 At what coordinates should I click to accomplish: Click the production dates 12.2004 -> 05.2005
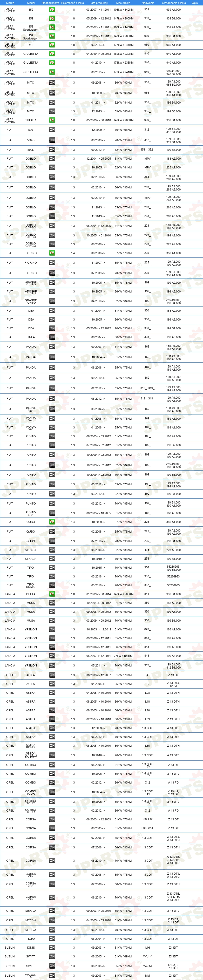point(99,159)
